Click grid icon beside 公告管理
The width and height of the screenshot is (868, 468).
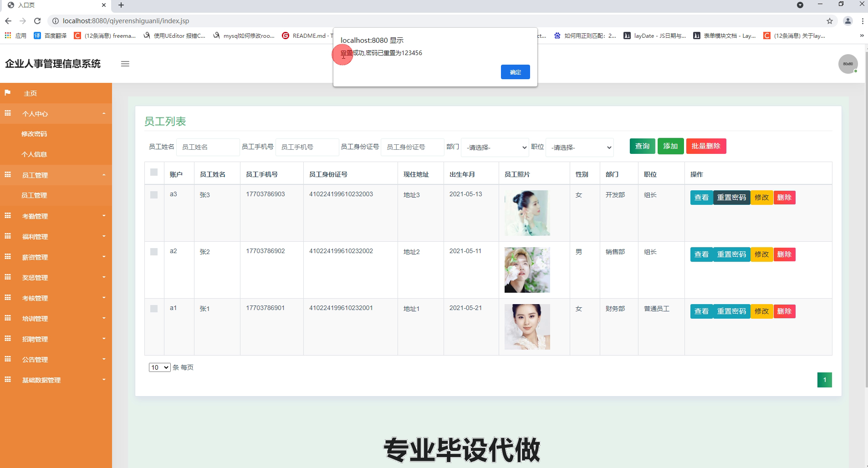coord(8,359)
